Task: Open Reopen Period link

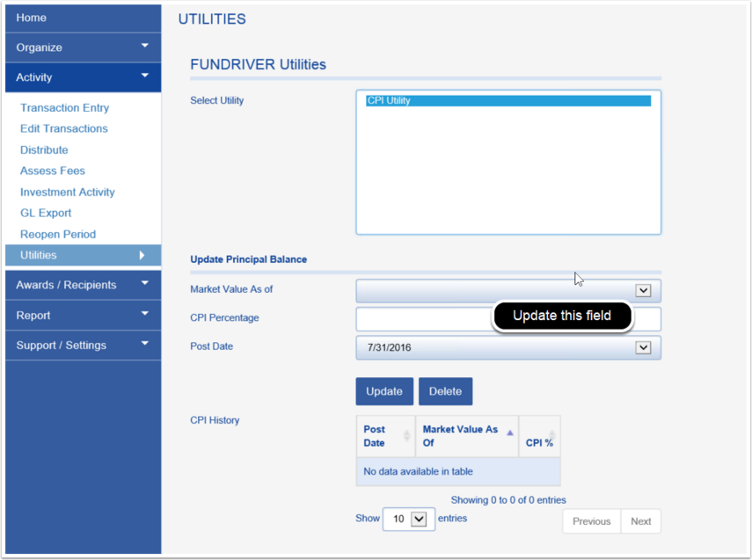Action: click(x=58, y=234)
